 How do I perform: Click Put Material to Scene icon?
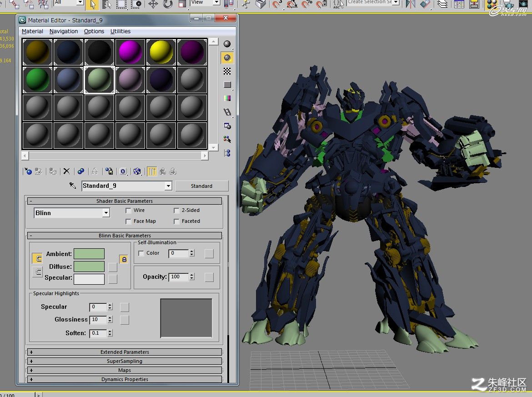coord(38,171)
